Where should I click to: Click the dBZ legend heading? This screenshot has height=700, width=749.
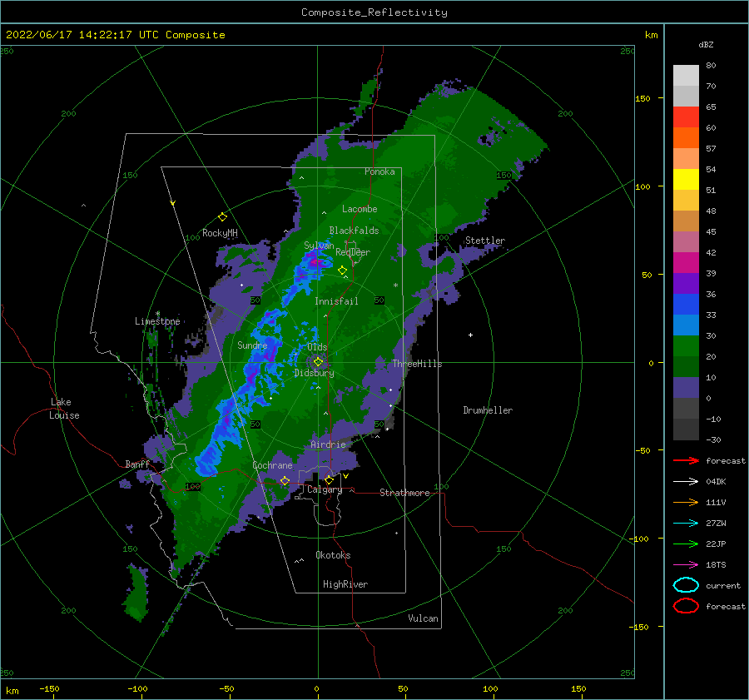[x=706, y=44]
